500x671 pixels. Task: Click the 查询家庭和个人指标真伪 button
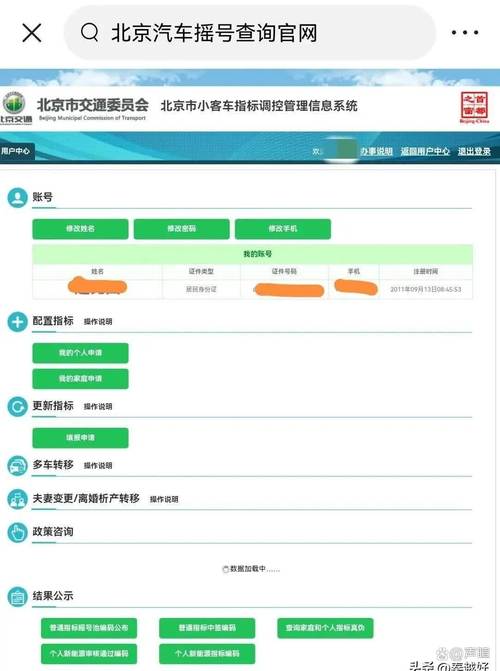[325, 628]
